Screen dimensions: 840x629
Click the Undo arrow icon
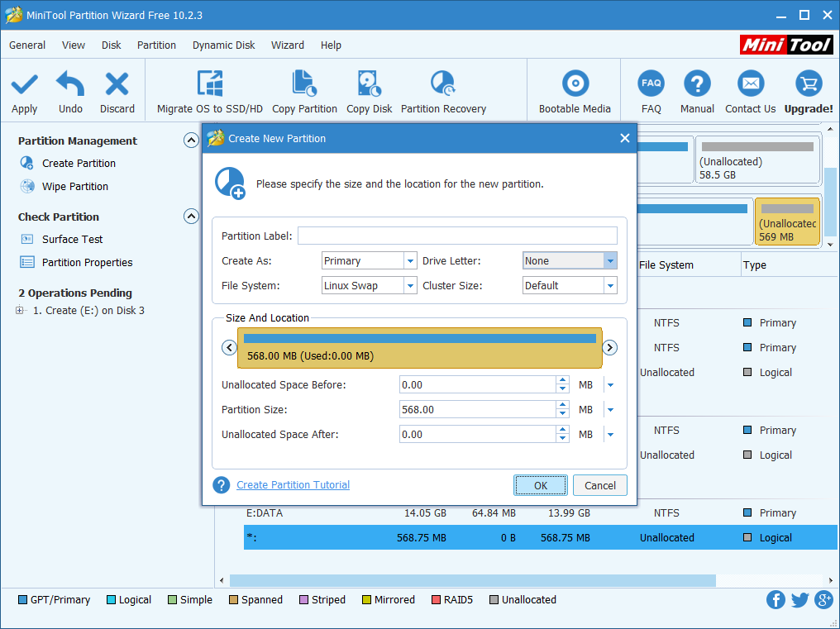(70, 84)
